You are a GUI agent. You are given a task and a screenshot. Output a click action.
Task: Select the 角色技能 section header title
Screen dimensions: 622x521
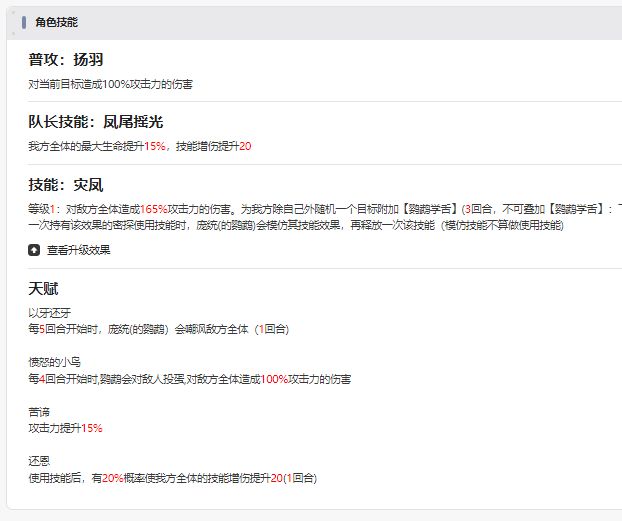point(56,22)
